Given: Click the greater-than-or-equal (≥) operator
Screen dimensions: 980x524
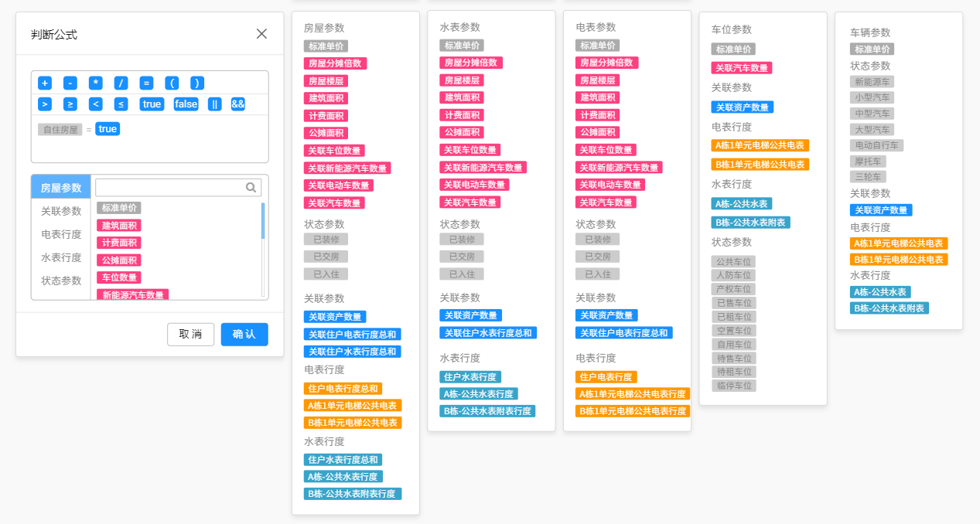Looking at the screenshot, I should click(x=70, y=104).
